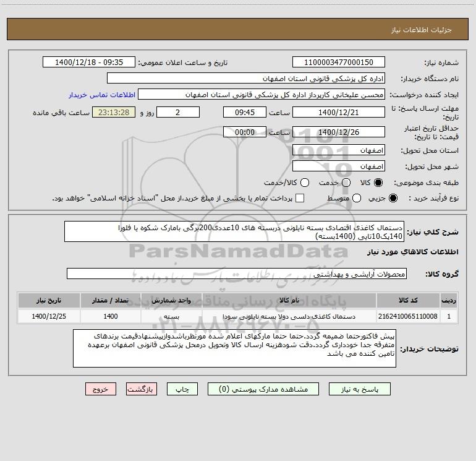Click the جزئیات اطلاعات نیاز header title
This screenshot has width=476, height=461.
point(422,30)
